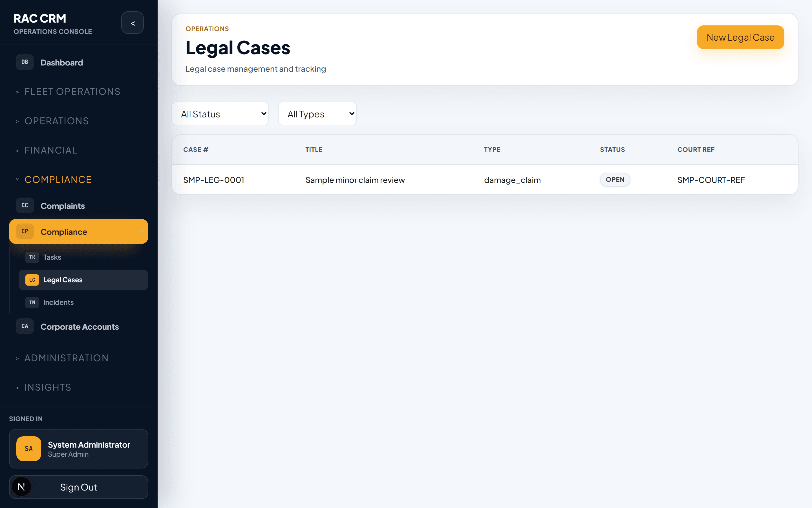
Task: Click the COURT REF column header
Action: point(696,150)
